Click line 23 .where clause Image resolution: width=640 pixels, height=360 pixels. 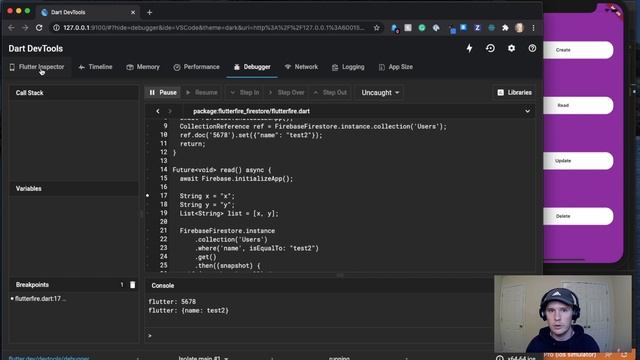click(x=257, y=248)
